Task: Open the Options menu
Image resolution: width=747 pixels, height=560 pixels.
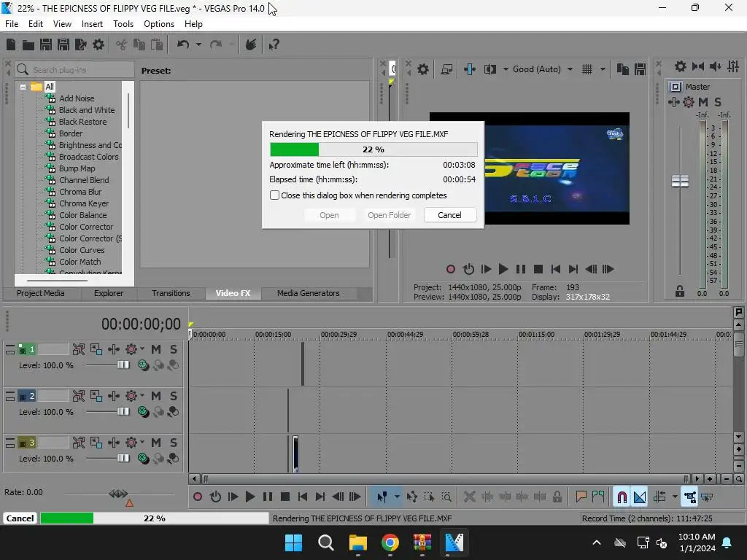Action: pos(158,24)
